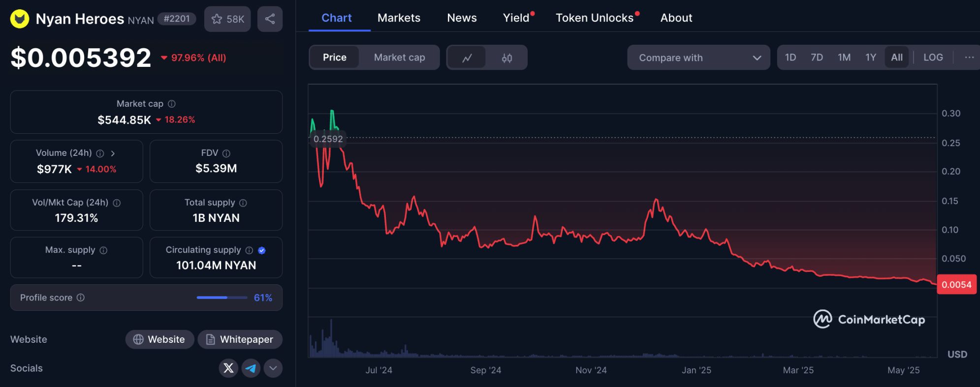Open the X (Twitter) social link
The width and height of the screenshot is (980, 387).
pos(228,368)
